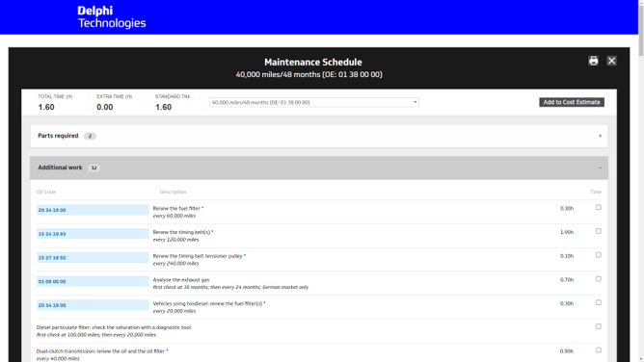Select 'Dual-clutch transmission' description text

102,351
